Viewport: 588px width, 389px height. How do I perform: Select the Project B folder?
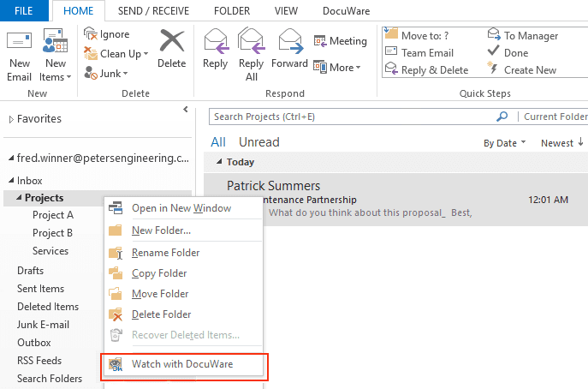[x=52, y=233]
